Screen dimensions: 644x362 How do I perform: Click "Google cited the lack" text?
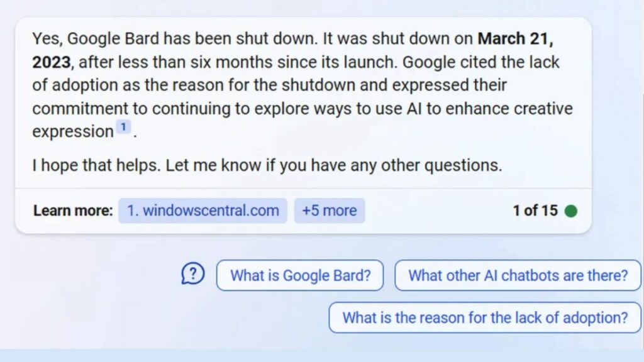[480, 62]
